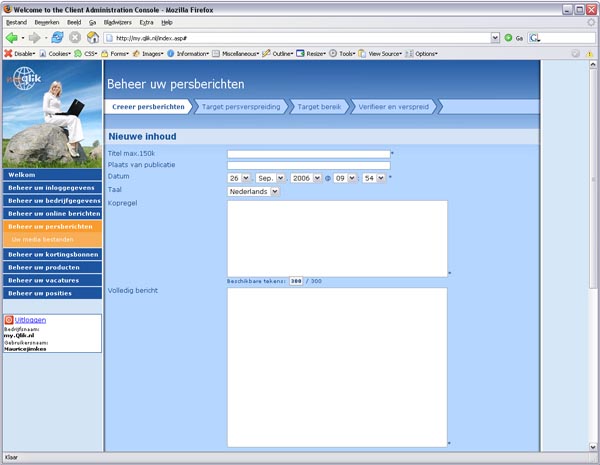This screenshot has width=600, height=465.
Task: Click the browser Back arrow button
Action: pyautogui.click(x=13, y=37)
